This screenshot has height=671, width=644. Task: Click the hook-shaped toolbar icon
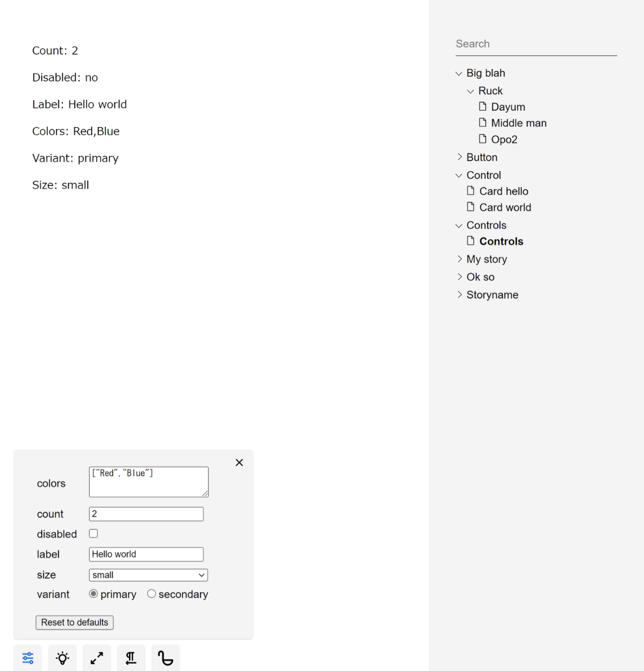click(165, 658)
